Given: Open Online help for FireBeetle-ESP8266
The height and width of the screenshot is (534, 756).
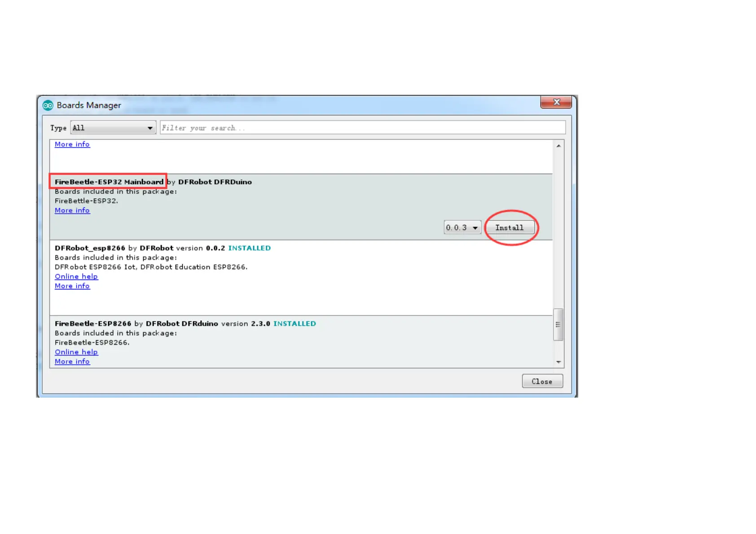Looking at the screenshot, I should [76, 352].
